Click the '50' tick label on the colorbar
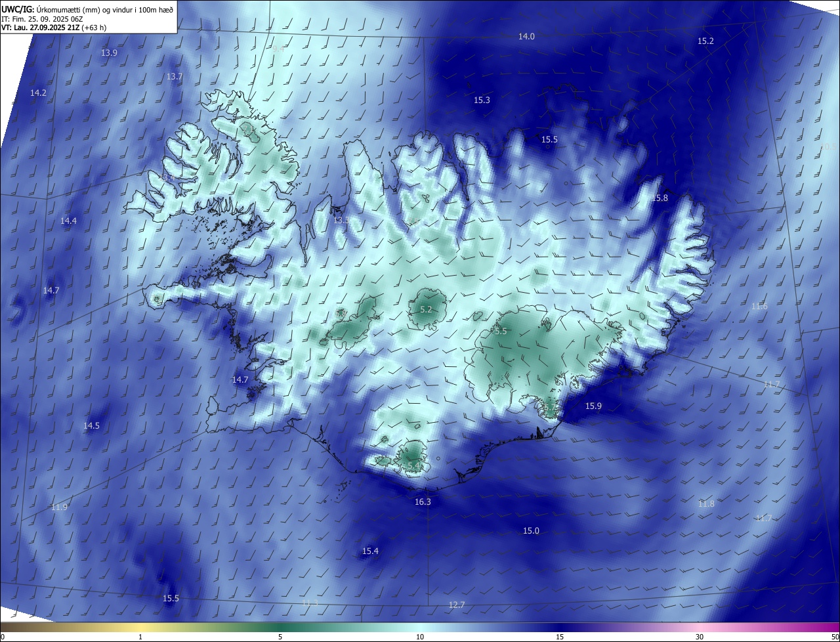Screen dimensions: 840x642 (835, 637)
